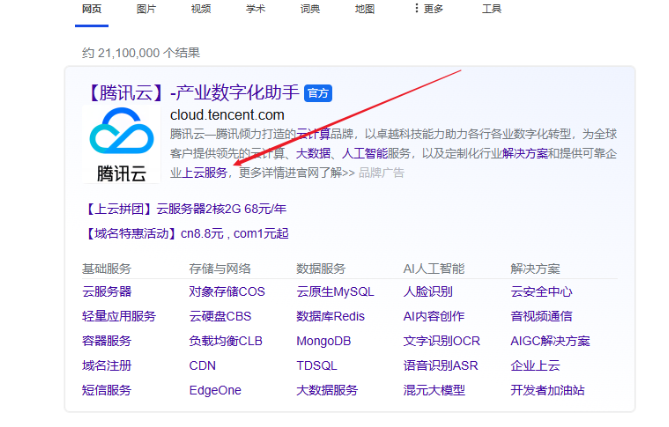Open the 企业上云 link

[535, 366]
